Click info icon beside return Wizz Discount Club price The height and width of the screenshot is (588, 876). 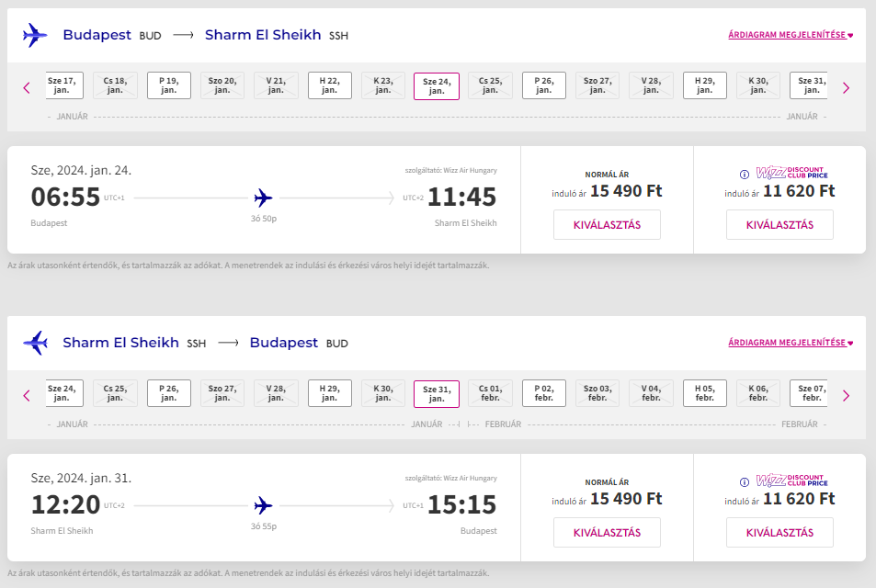click(x=745, y=481)
